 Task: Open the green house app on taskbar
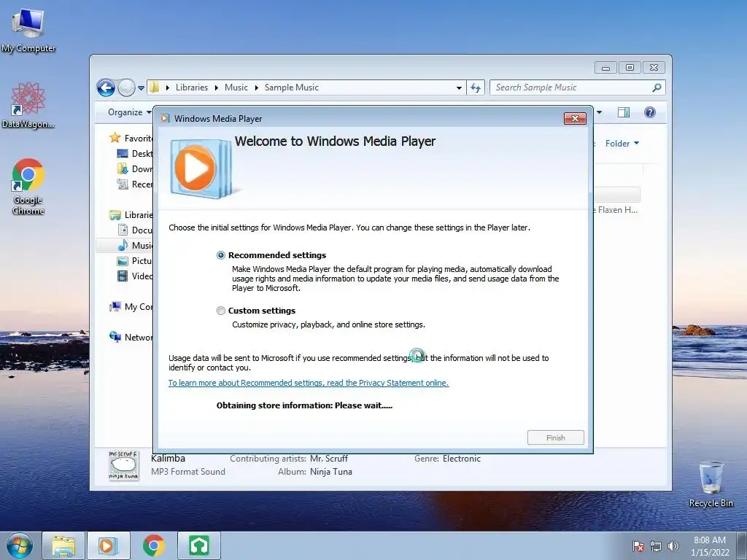click(198, 545)
